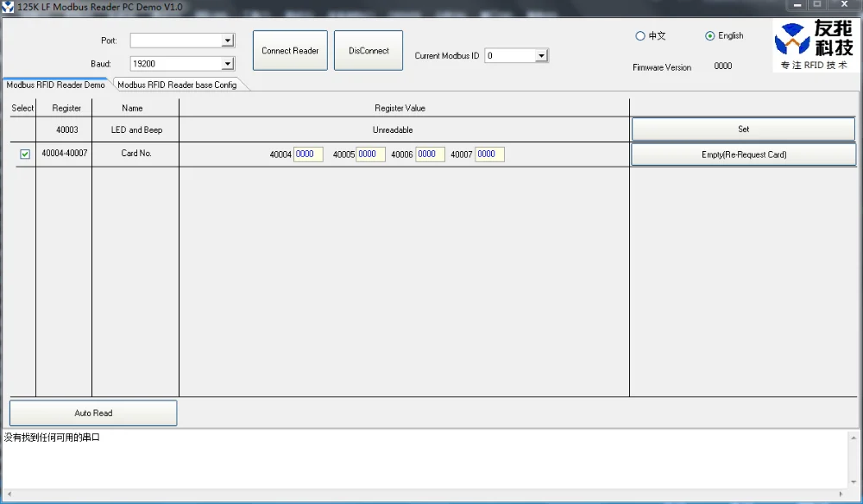Click the Register column header
This screenshot has height=504, width=863.
coord(66,109)
